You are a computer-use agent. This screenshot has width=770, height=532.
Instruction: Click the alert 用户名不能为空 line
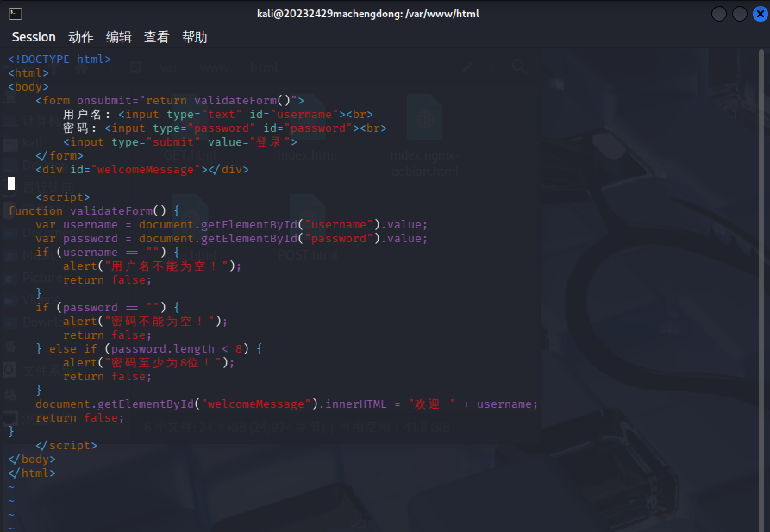(153, 266)
